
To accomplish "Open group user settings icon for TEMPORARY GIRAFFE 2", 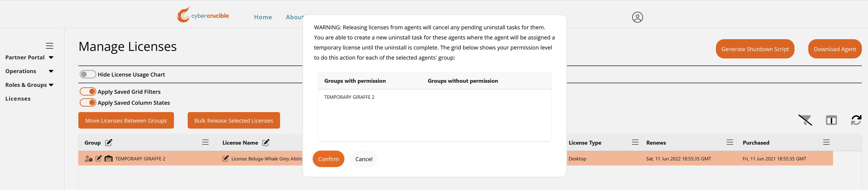I will 89,159.
